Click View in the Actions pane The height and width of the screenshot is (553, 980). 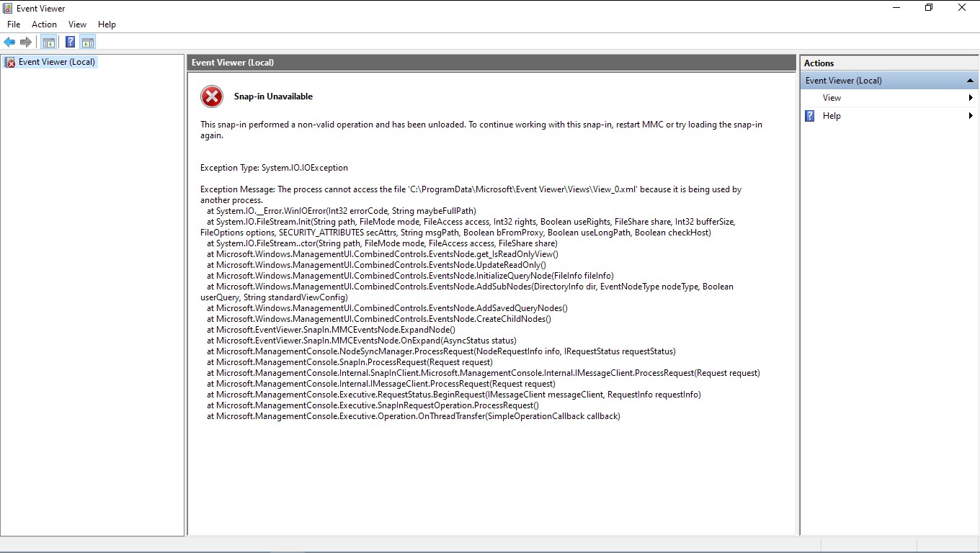tap(832, 98)
